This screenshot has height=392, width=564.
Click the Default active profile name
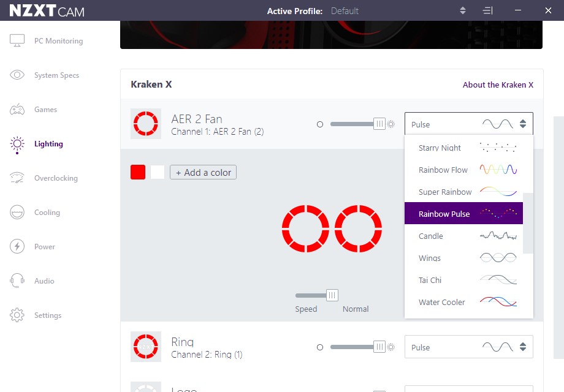point(345,11)
